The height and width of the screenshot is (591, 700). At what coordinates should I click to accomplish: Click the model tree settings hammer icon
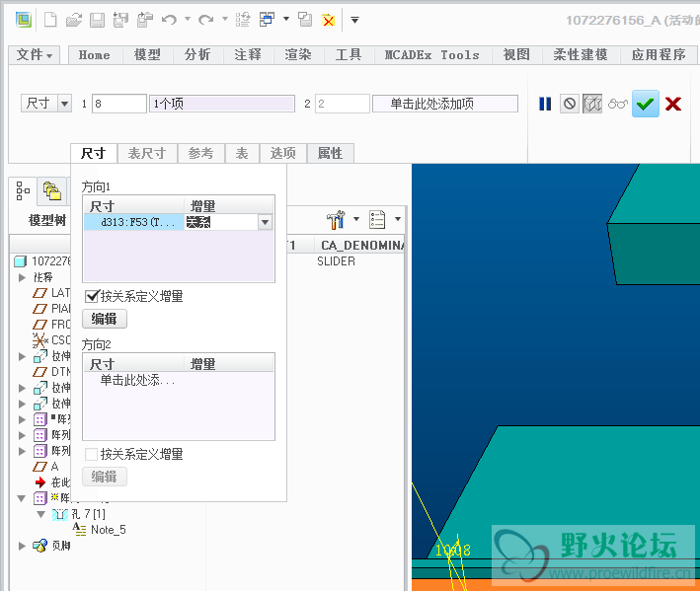[336, 219]
